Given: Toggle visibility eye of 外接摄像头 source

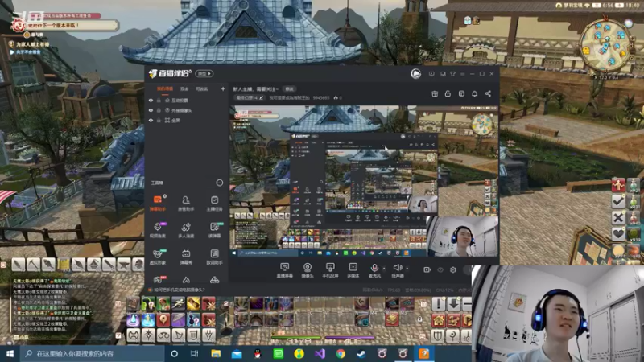Looking at the screenshot, I should [151, 110].
